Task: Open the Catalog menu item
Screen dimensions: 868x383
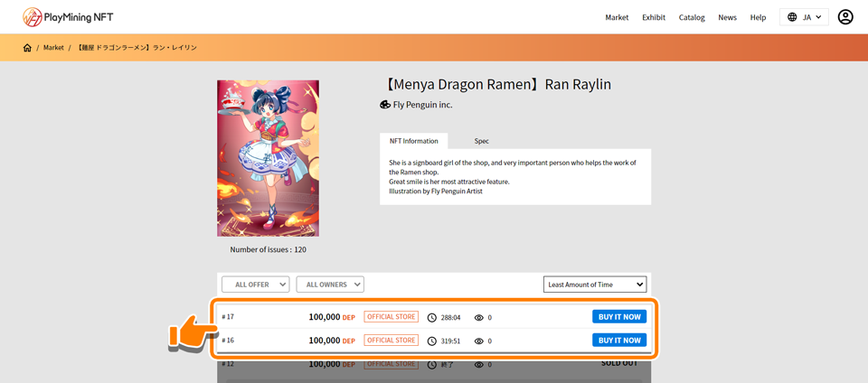Action: pyautogui.click(x=692, y=17)
